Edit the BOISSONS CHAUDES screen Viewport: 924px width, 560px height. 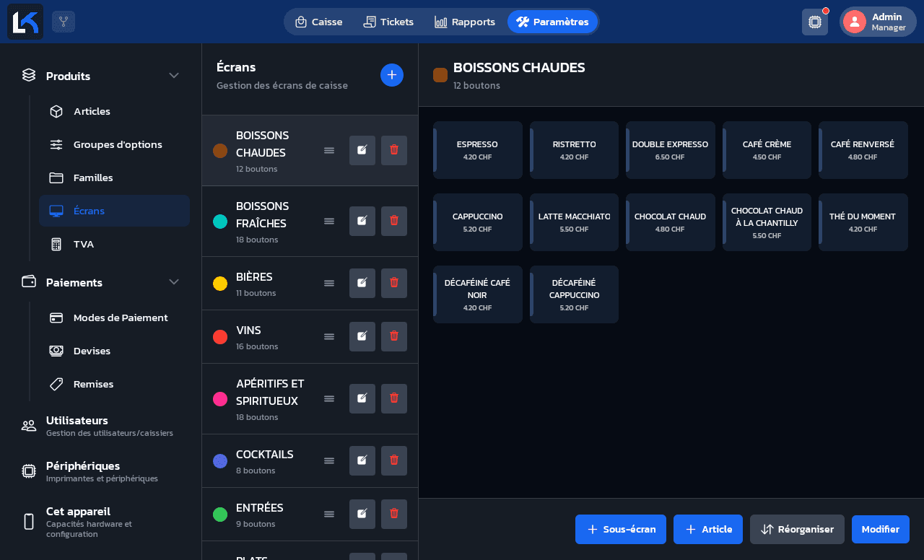pyautogui.click(x=362, y=150)
